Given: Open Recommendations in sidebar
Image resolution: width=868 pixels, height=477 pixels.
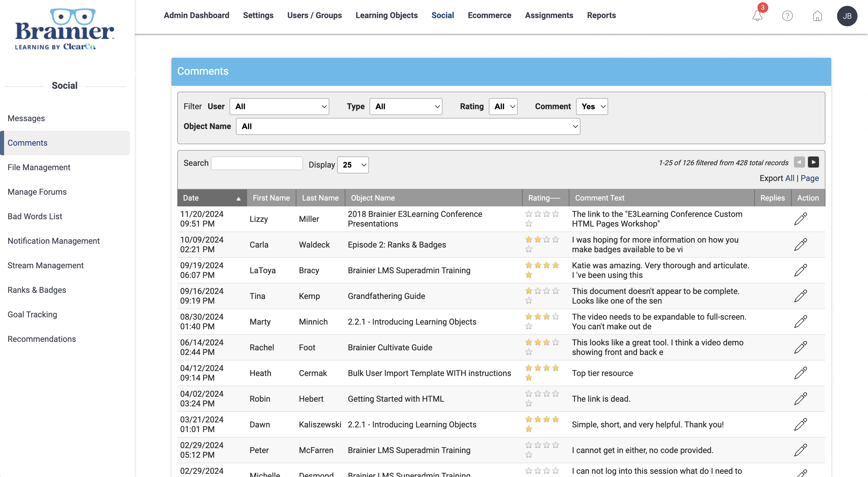Looking at the screenshot, I should [x=42, y=340].
